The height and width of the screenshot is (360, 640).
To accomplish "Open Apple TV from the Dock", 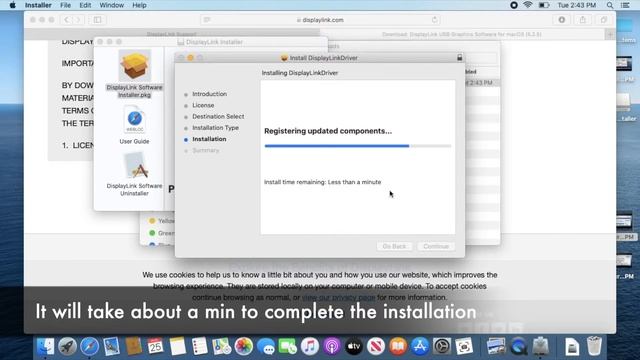I will 354,347.
